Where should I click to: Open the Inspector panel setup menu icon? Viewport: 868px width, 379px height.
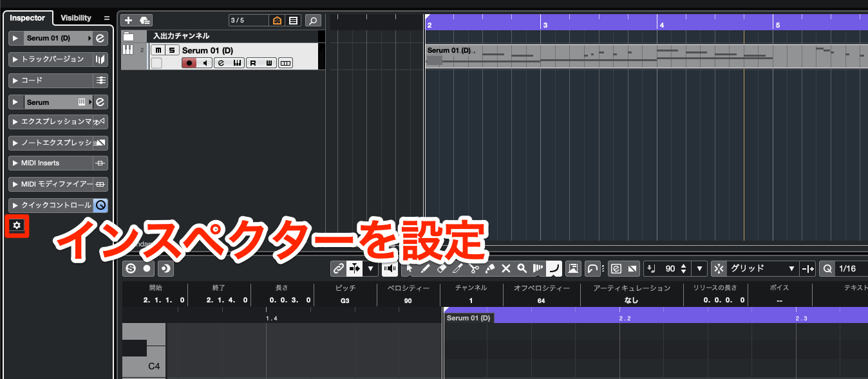pos(107,18)
